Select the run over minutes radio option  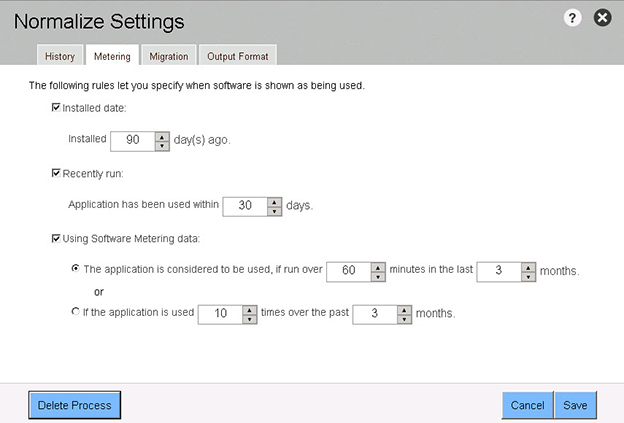pyautogui.click(x=76, y=270)
